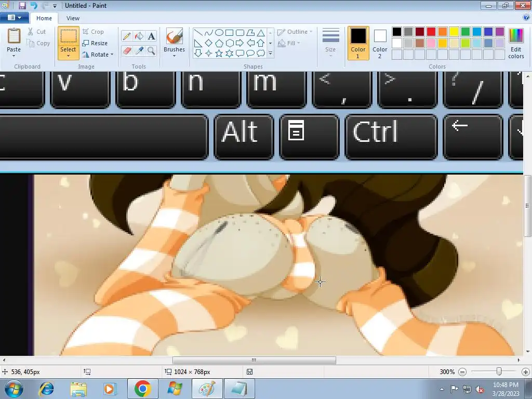Click the Paste clipboard icon
This screenshot has width=532, height=399.
click(x=14, y=36)
